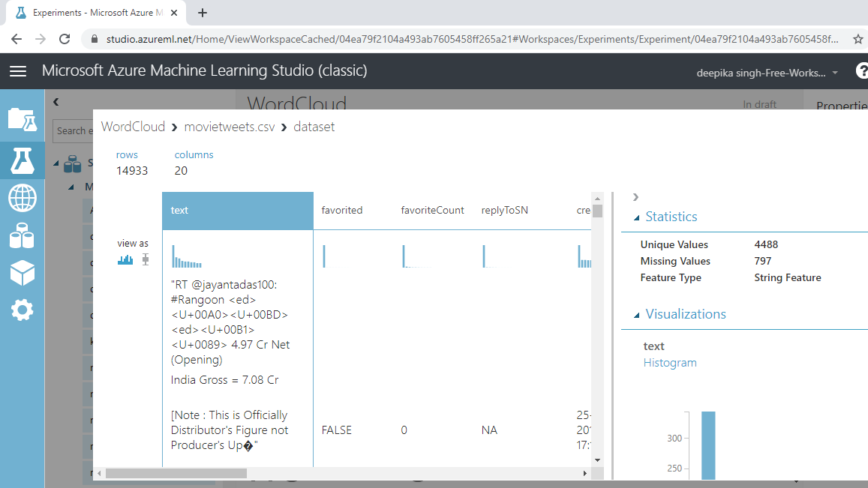Click the horizontal scrollbar left arrow

pos(99,473)
